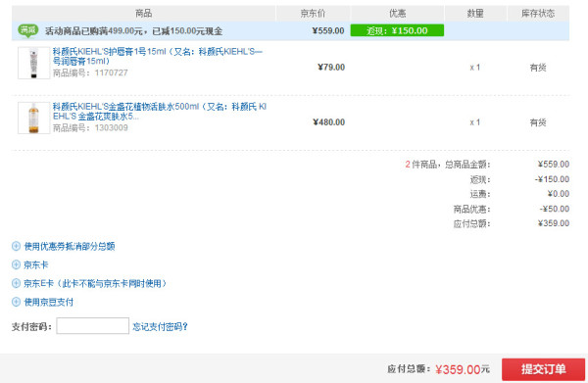Click the 商品 column header

coord(144,14)
